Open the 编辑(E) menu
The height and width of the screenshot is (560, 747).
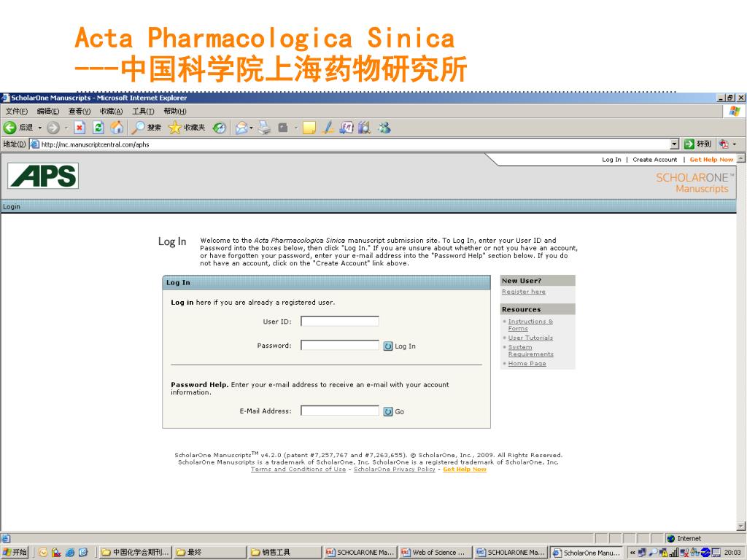point(48,112)
